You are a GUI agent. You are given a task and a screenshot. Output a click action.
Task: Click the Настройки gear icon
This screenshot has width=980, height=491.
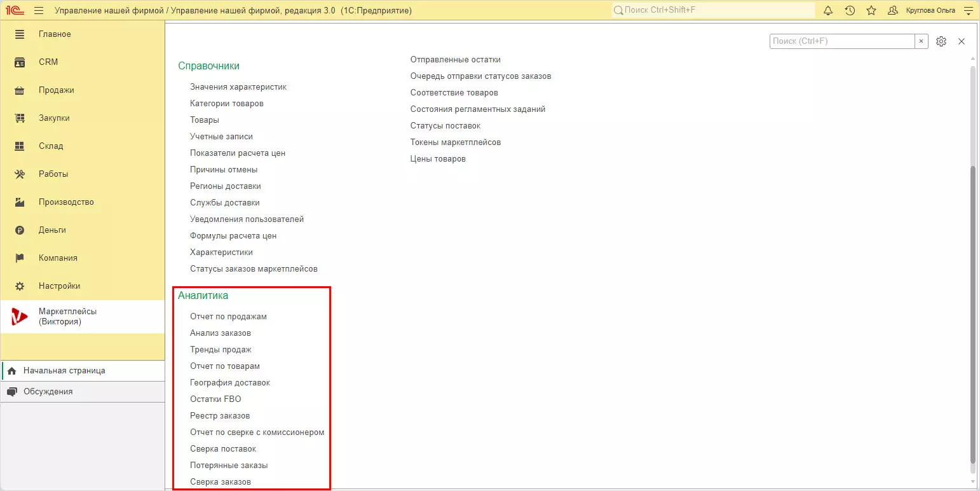pos(20,286)
